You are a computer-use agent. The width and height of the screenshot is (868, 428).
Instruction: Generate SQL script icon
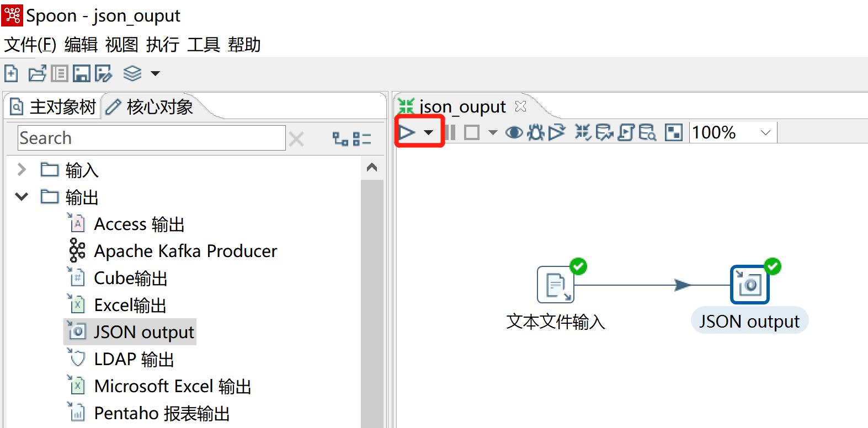click(x=626, y=132)
